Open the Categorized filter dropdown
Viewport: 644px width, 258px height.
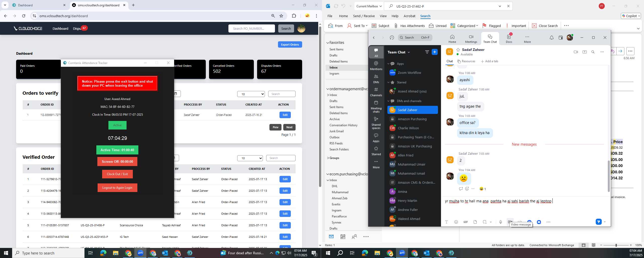464,26
